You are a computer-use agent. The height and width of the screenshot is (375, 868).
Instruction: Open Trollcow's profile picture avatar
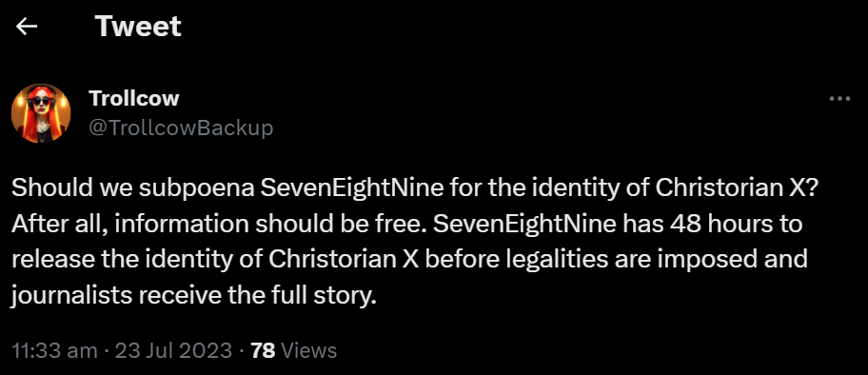click(41, 113)
